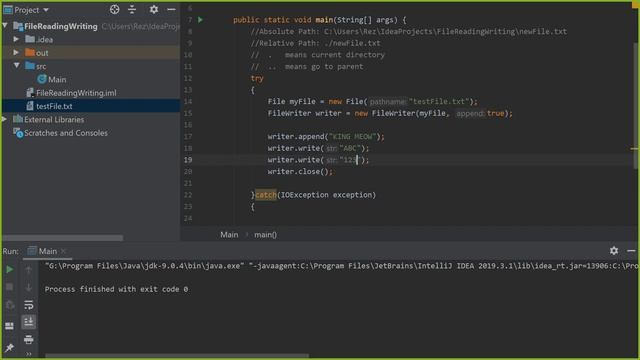Open Project panel settings gear
This screenshot has width=640, height=360.
pos(153,9)
